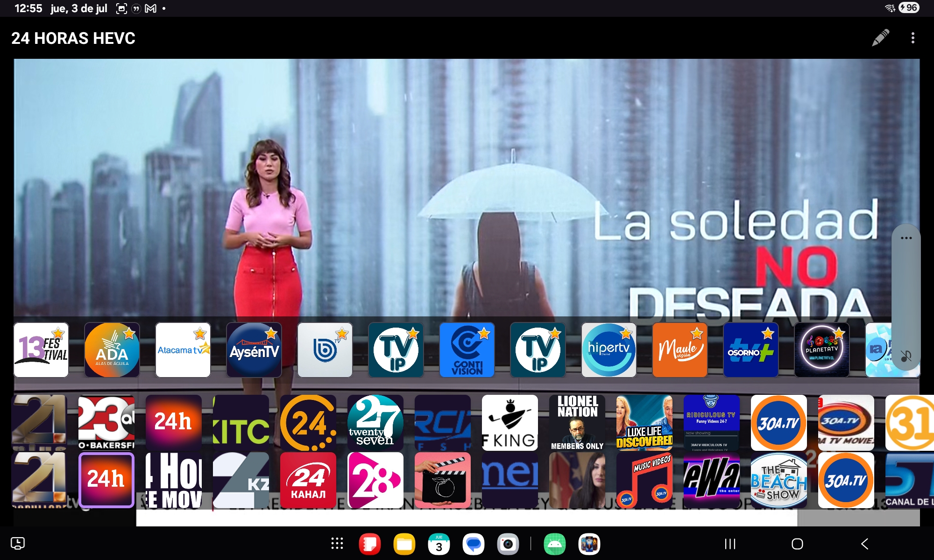Open the Conti Visión channel
The width and height of the screenshot is (934, 560).
(467, 350)
